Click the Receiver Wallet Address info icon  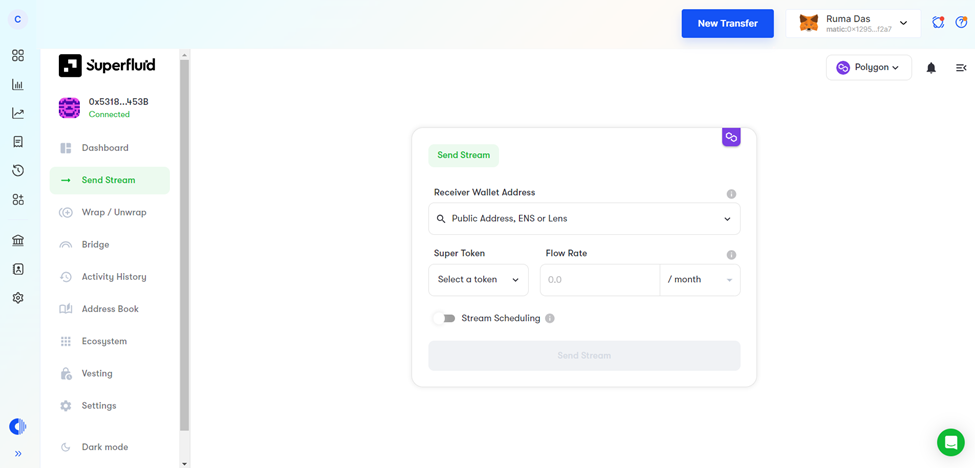pos(731,194)
